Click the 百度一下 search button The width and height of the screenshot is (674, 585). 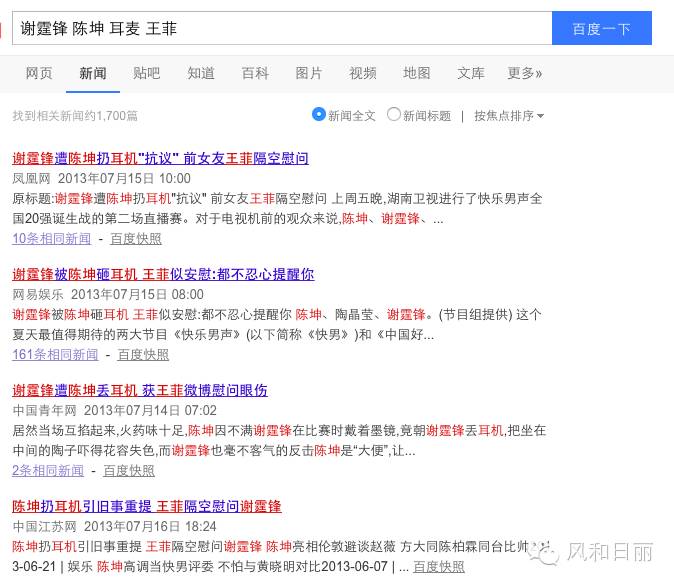coord(602,28)
